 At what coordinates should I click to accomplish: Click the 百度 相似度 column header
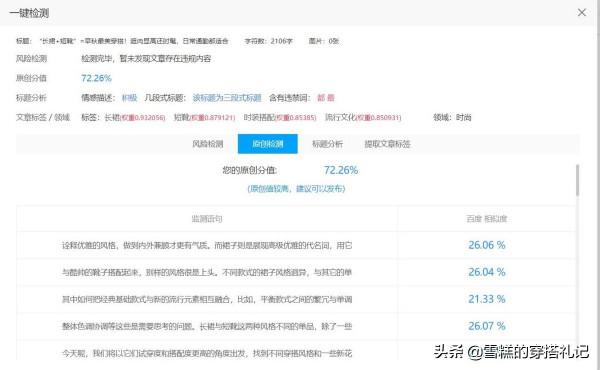pyautogui.click(x=487, y=219)
